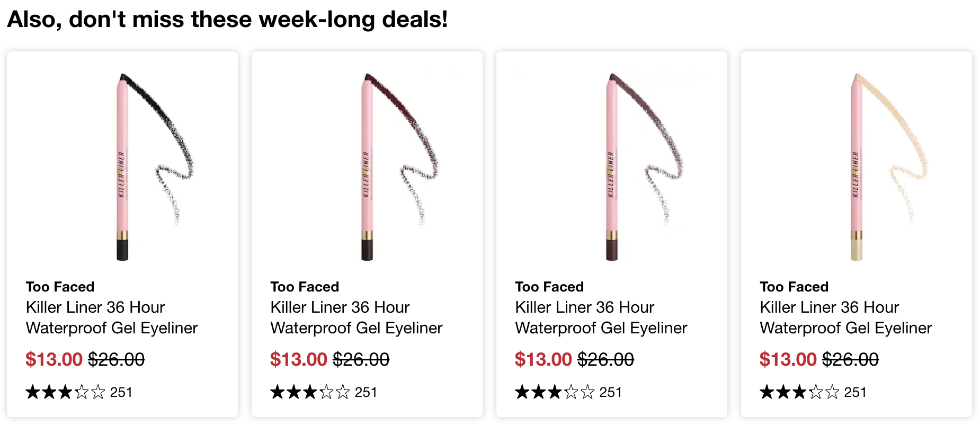Open the cream-colored eyeliner product image
The image size is (980, 424).
click(857, 166)
